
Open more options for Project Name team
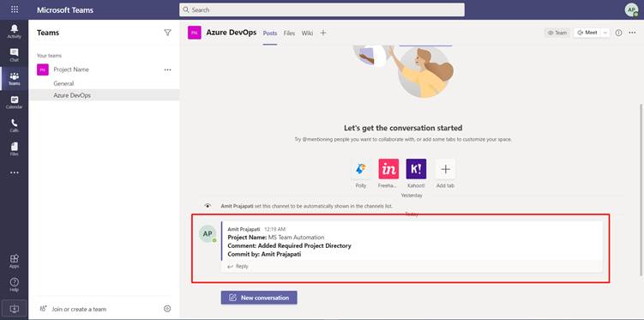(167, 69)
